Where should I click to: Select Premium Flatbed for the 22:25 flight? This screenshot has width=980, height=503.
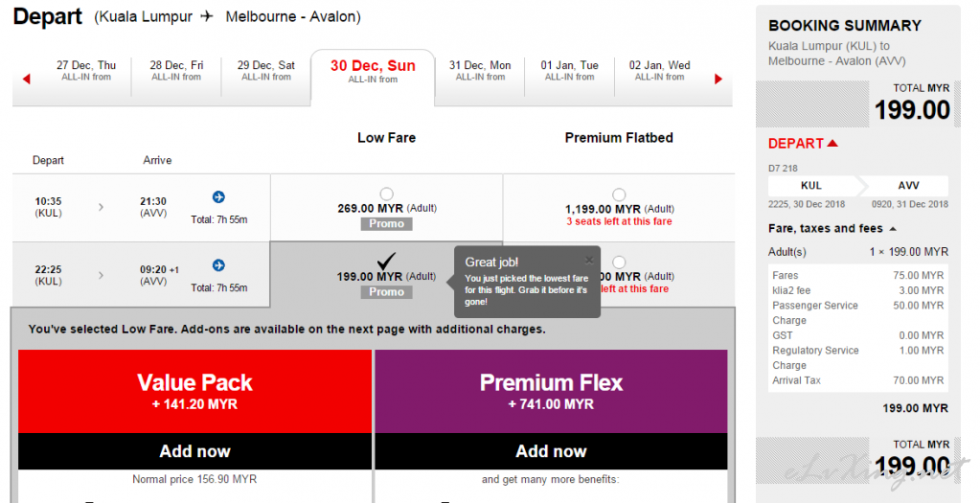pos(619,262)
